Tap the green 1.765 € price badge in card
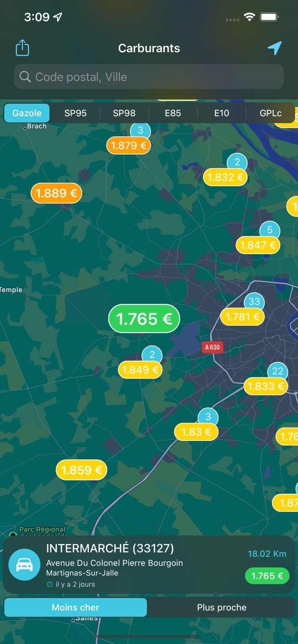 click(x=267, y=576)
